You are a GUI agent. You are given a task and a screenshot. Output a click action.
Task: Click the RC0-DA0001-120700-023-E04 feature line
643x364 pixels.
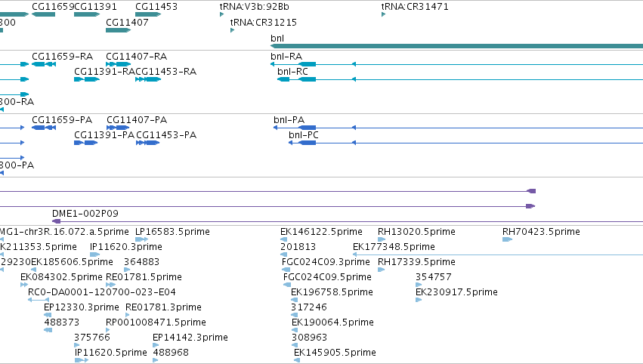39,300
